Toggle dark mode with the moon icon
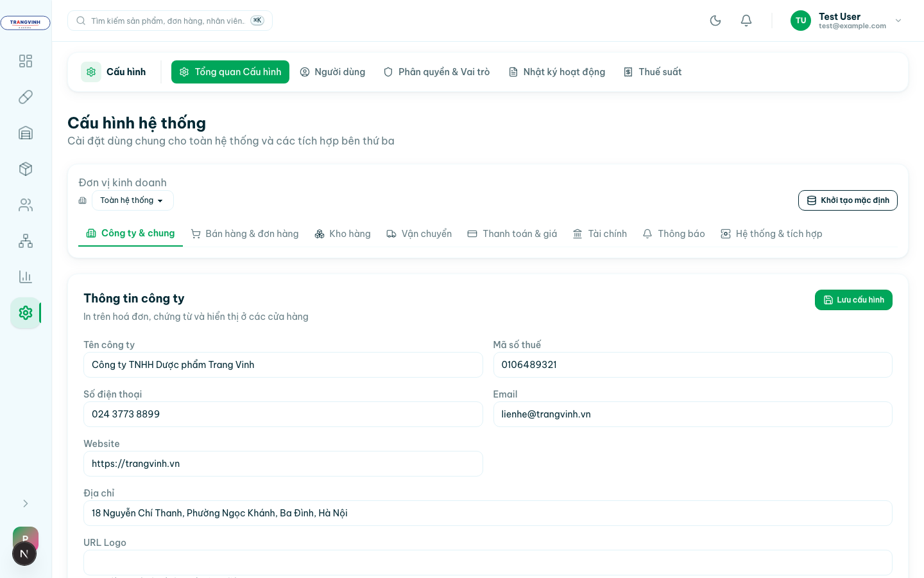Screen dimensions: 924x578 coord(715,21)
